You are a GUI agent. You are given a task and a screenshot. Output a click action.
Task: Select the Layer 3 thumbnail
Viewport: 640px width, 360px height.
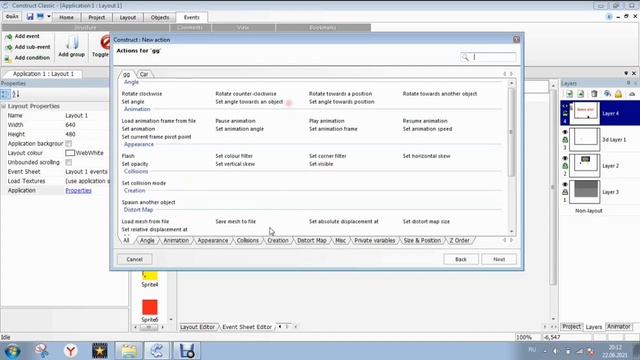tap(584, 191)
